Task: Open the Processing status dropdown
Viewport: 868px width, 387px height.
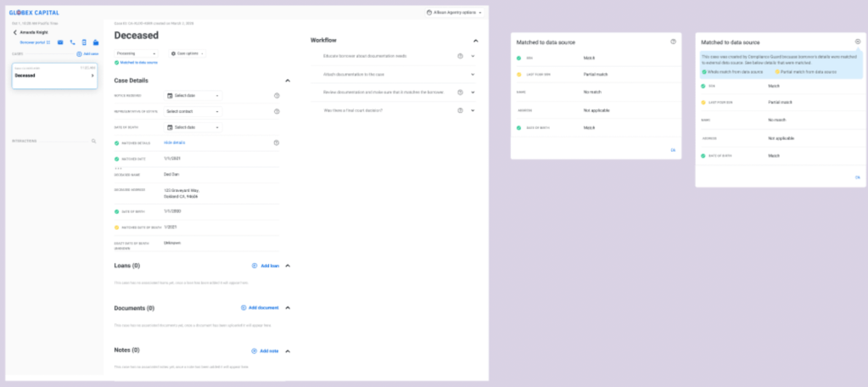Action: 137,53
